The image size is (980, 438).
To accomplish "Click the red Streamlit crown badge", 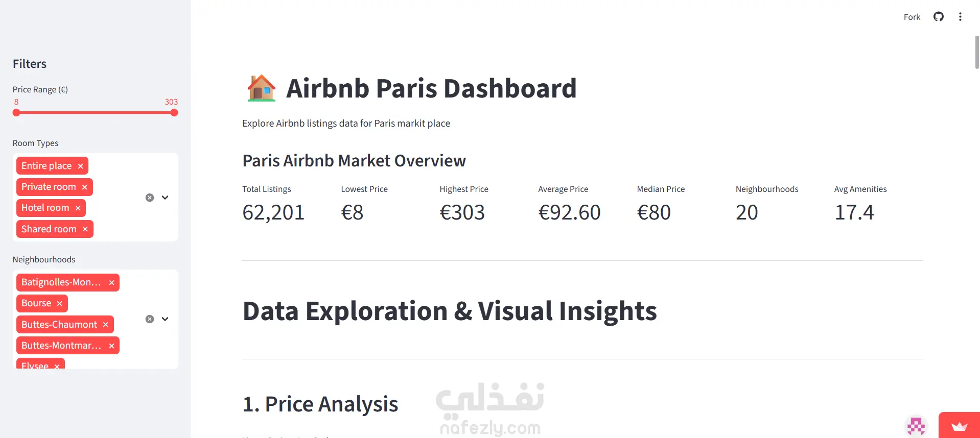I will coord(959,425).
